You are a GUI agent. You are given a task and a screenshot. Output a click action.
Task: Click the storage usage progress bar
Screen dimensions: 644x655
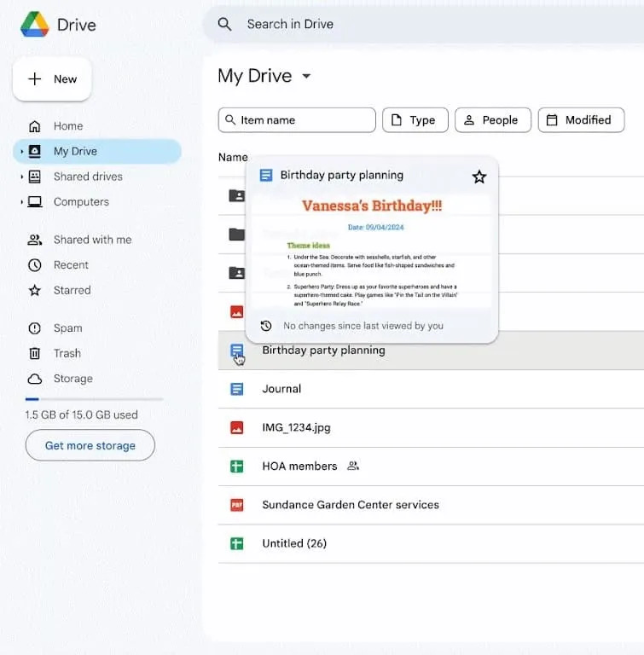94,399
